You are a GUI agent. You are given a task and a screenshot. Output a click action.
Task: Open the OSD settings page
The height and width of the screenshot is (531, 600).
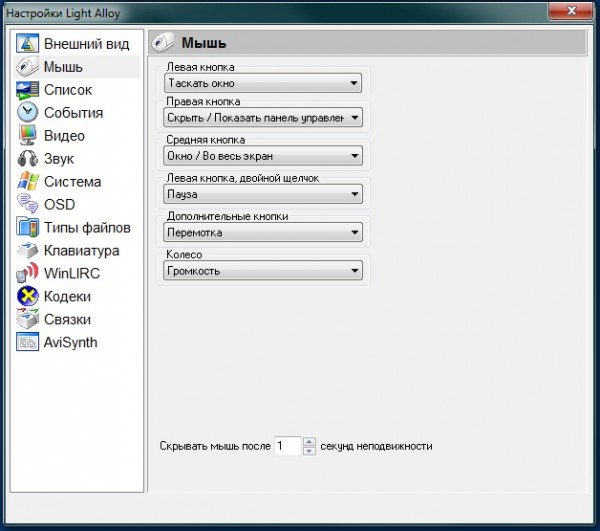click(77, 205)
